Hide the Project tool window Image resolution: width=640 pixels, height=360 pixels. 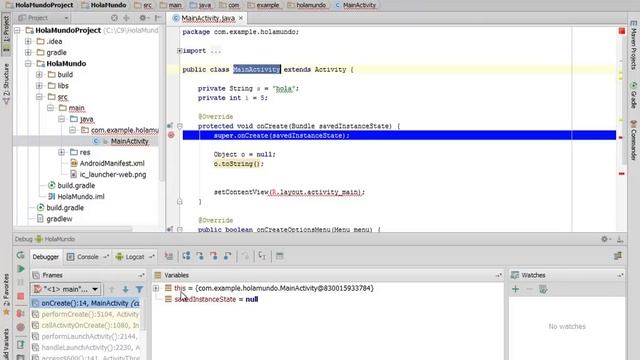(158, 18)
